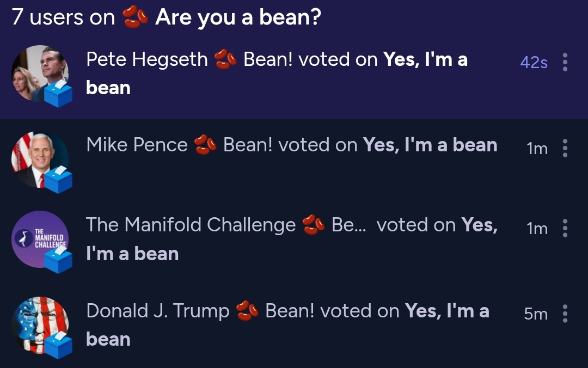The image size is (588, 368).
Task: Click ballot box badge on Mike Pence avatar
Action: click(x=58, y=180)
